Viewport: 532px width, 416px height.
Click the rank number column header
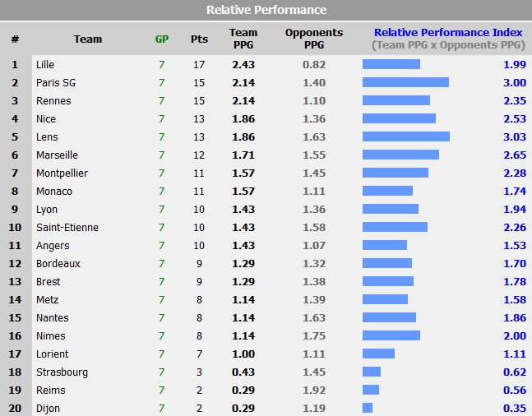tap(15, 39)
